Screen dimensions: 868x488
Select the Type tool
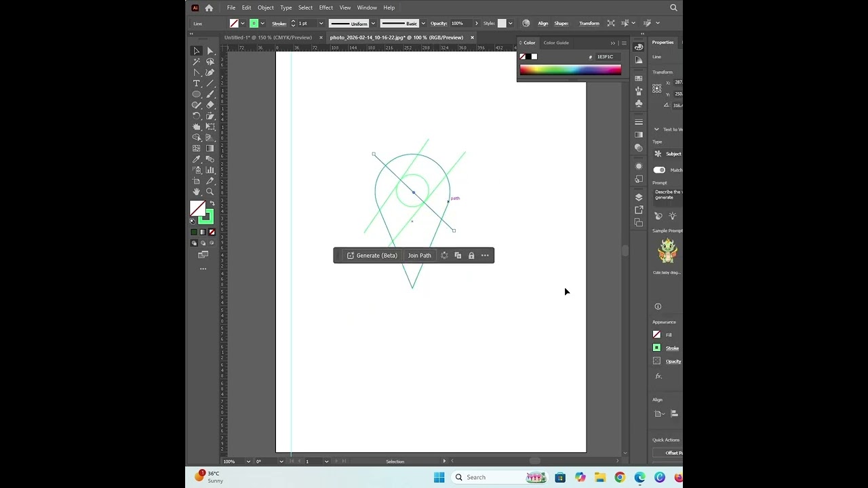click(x=197, y=83)
